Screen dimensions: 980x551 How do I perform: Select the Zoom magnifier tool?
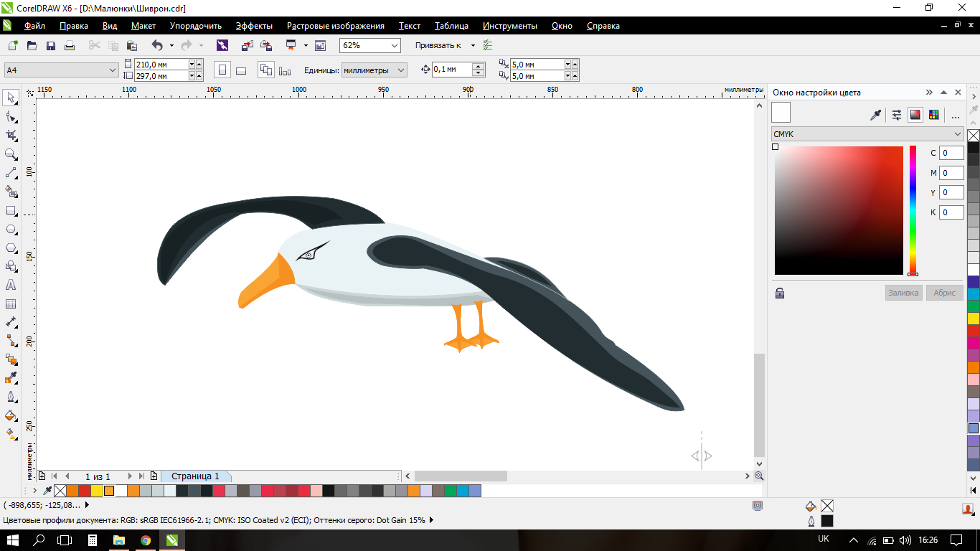(x=11, y=154)
